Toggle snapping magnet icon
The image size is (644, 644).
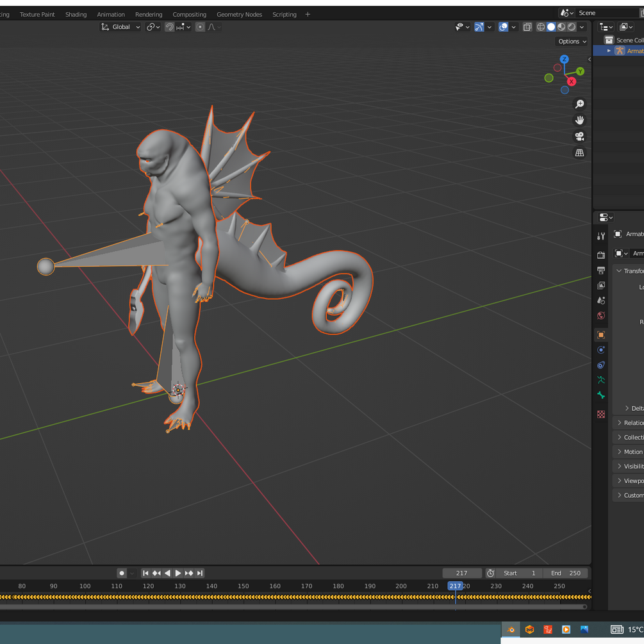(169, 27)
